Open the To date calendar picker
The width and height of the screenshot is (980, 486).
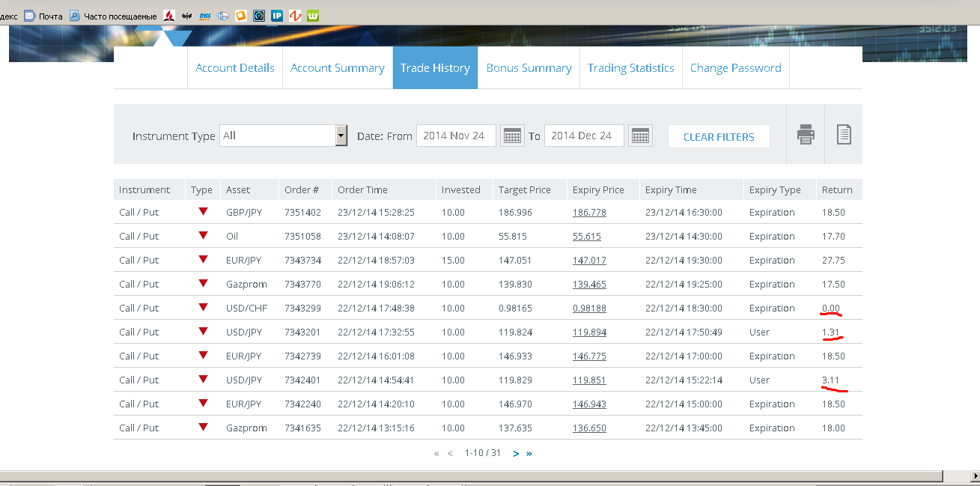(x=640, y=136)
